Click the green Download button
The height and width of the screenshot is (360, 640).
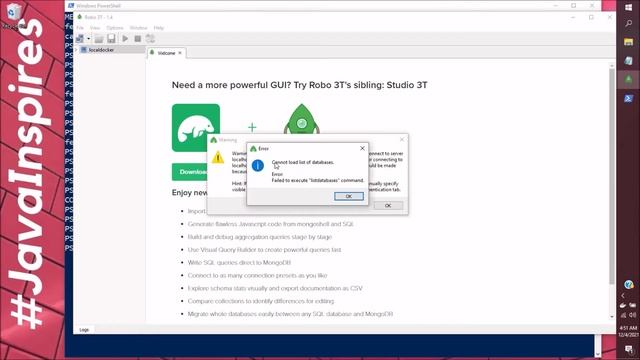pos(189,172)
